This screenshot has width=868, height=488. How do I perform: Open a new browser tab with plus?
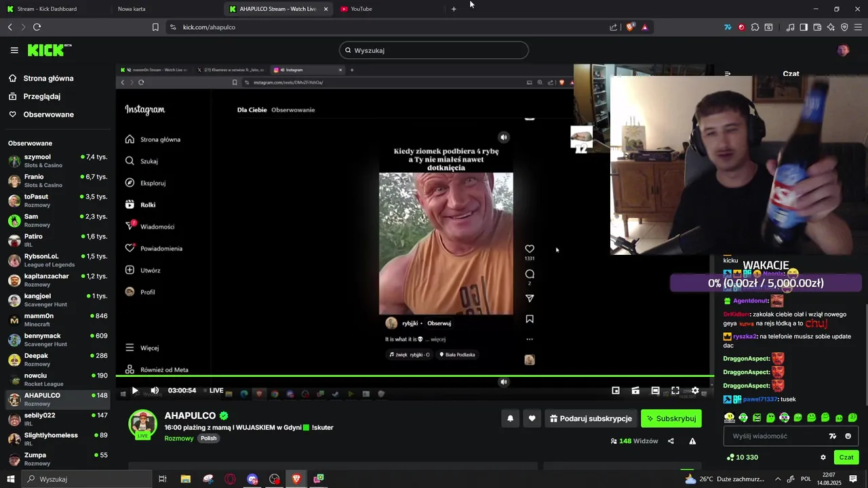454,9
